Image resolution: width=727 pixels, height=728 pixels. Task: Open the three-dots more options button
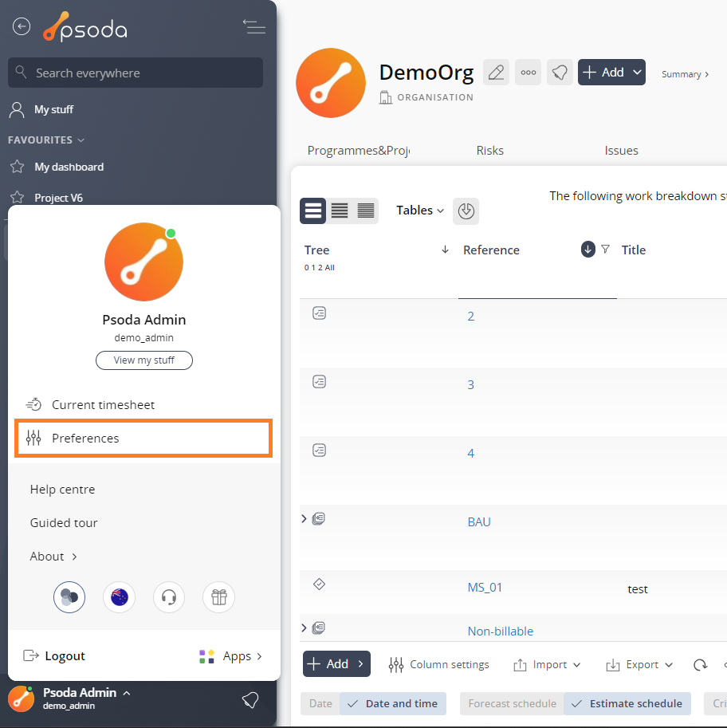[528, 73]
